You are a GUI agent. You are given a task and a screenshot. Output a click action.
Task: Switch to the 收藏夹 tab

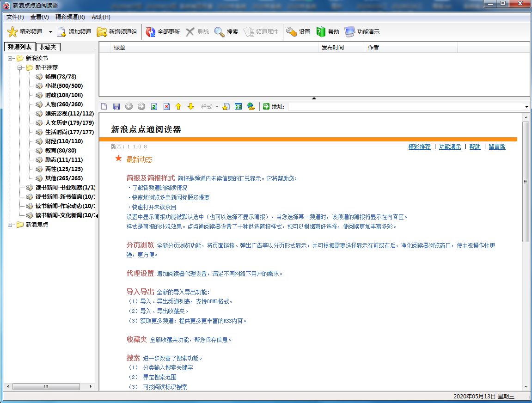[48, 47]
